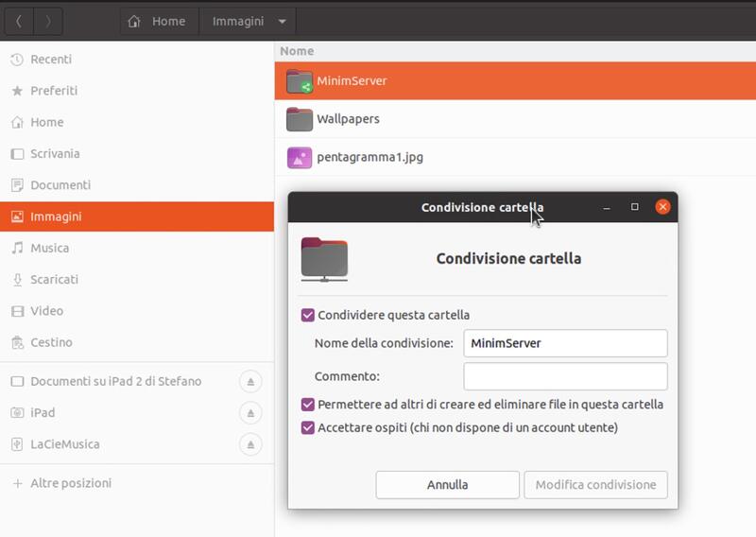Image resolution: width=756 pixels, height=537 pixels.
Task: Disable Permettere ad altri di creare checkbox
Action: (308, 405)
